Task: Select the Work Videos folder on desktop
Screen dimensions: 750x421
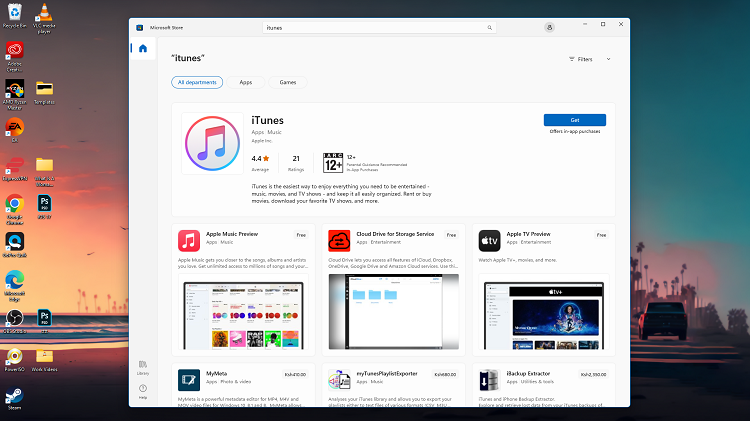Action: pos(44,360)
